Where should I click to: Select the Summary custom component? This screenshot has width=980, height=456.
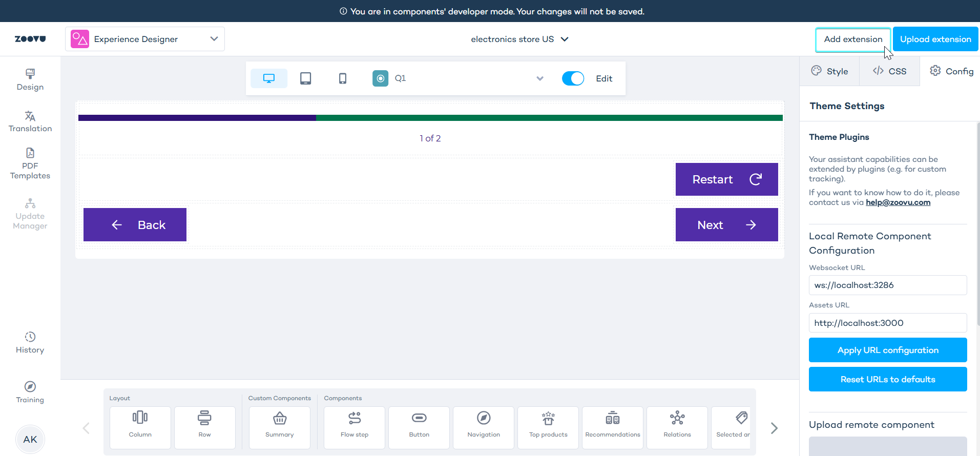click(280, 428)
